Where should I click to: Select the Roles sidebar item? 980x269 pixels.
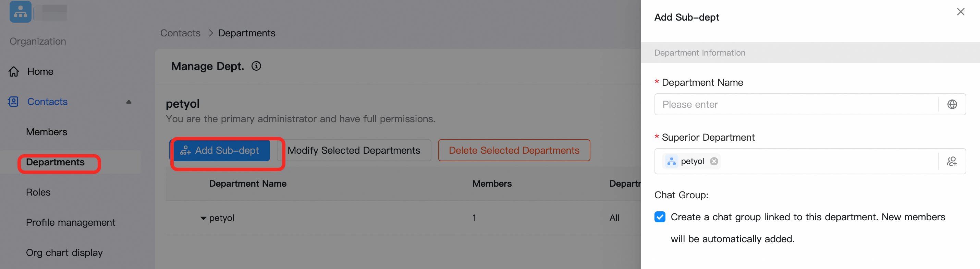point(38,192)
